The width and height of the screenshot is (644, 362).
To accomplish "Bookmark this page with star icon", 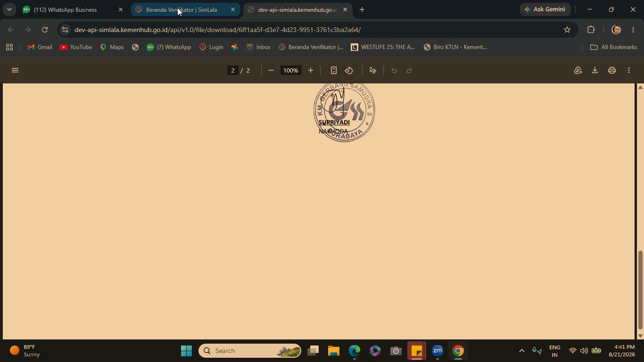I will pyautogui.click(x=567, y=30).
